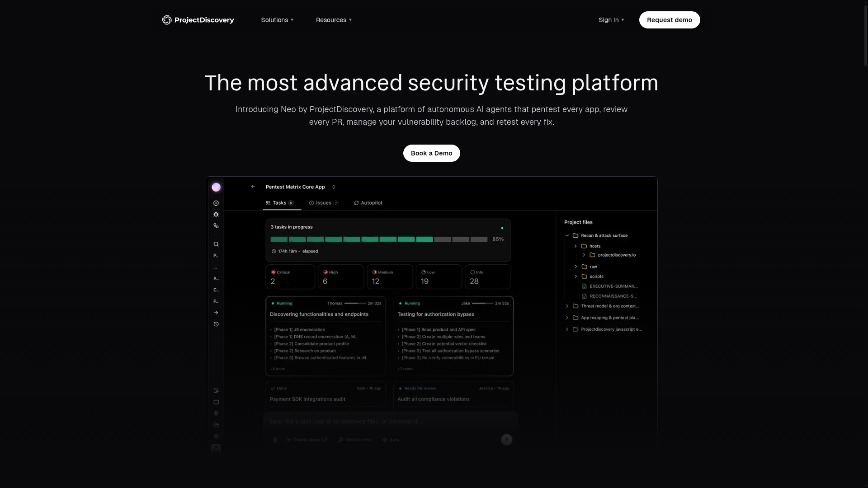The width and height of the screenshot is (868, 488).
Task: Open the EXECUTIVE-SUMMAR... file
Action: (x=610, y=286)
